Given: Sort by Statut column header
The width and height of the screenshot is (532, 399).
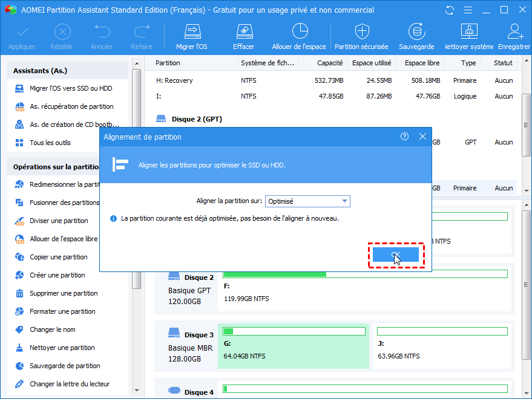Looking at the screenshot, I should click(x=503, y=63).
